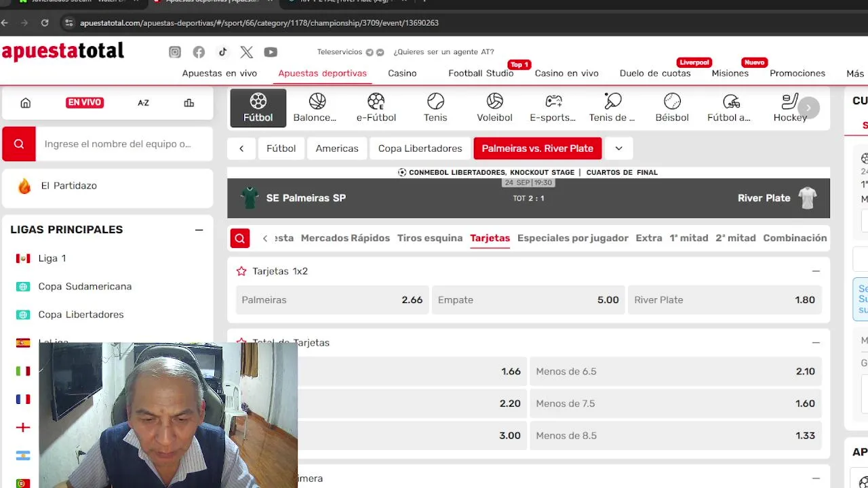Open the match selector dropdown chevron

618,148
